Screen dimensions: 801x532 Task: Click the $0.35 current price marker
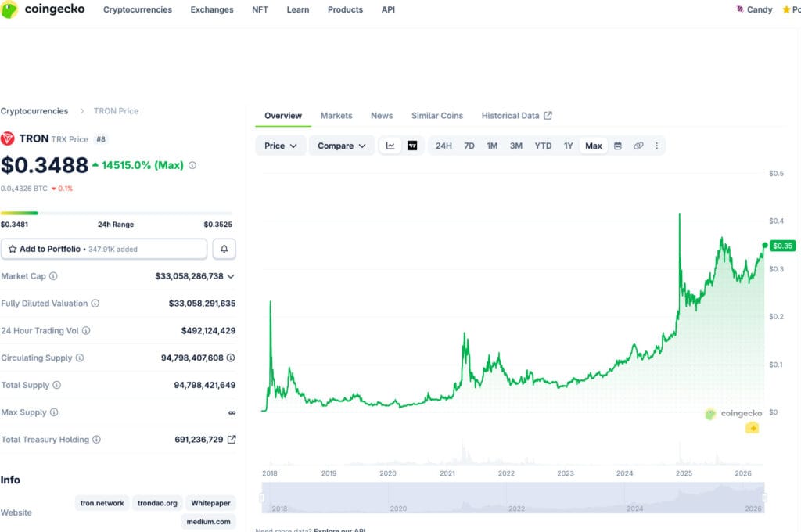pos(782,246)
